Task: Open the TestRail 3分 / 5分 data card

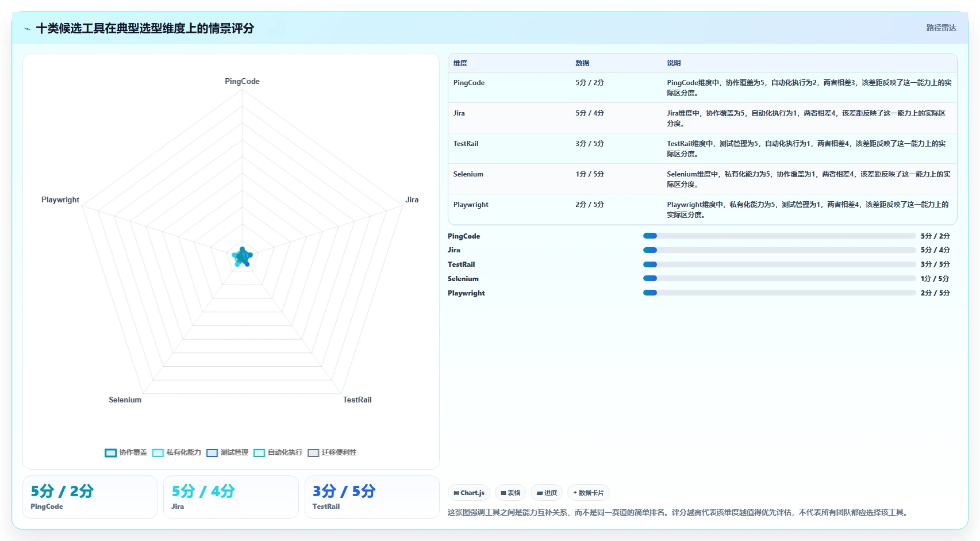Action: [x=372, y=497]
